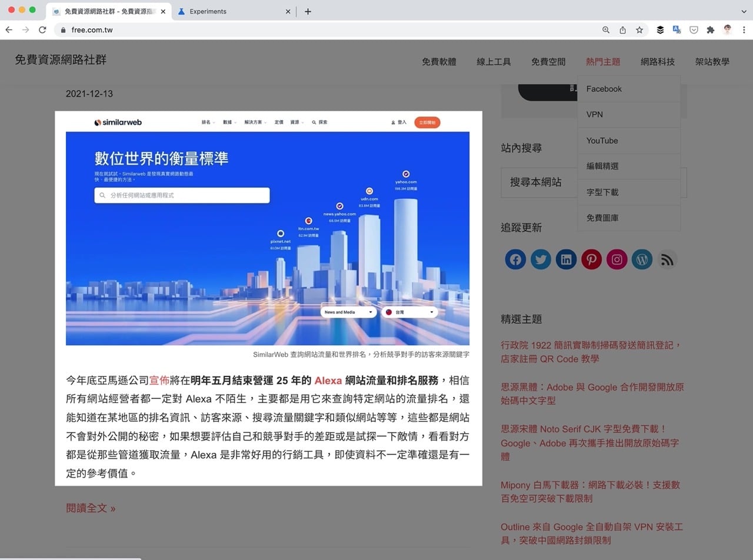The width and height of the screenshot is (753, 560).
Task: Click the 立即開始 orange button in image
Action: (x=427, y=122)
